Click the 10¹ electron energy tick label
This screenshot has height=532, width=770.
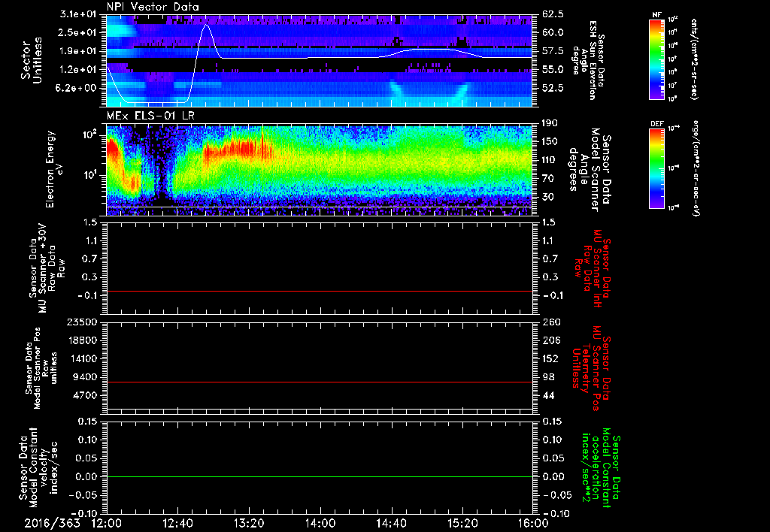click(89, 175)
